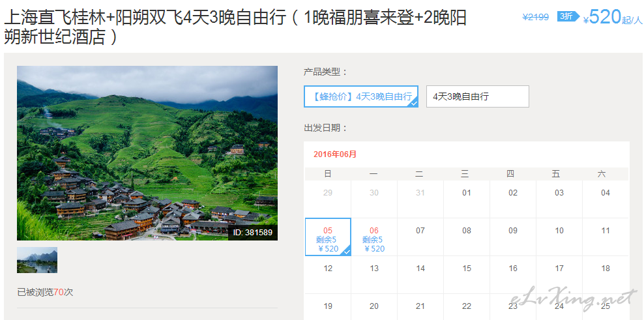Click the ID: 381589 label on photo
Image resolution: width=644 pixels, height=320 pixels.
(253, 233)
